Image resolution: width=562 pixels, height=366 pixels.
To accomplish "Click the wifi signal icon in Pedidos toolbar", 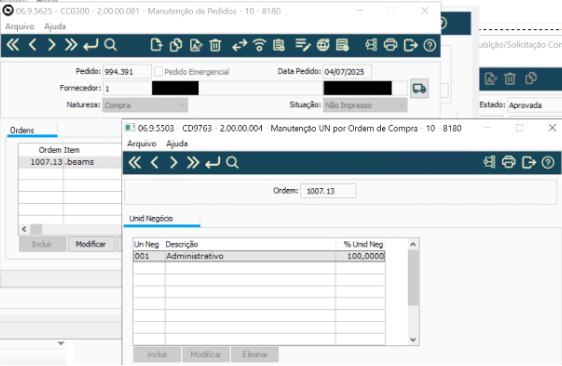I will (259, 45).
